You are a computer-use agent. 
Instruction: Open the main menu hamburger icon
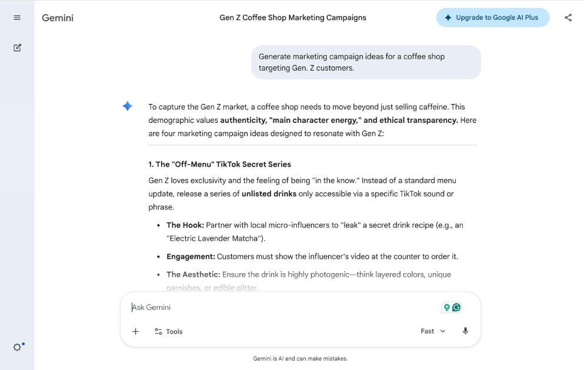click(x=17, y=18)
